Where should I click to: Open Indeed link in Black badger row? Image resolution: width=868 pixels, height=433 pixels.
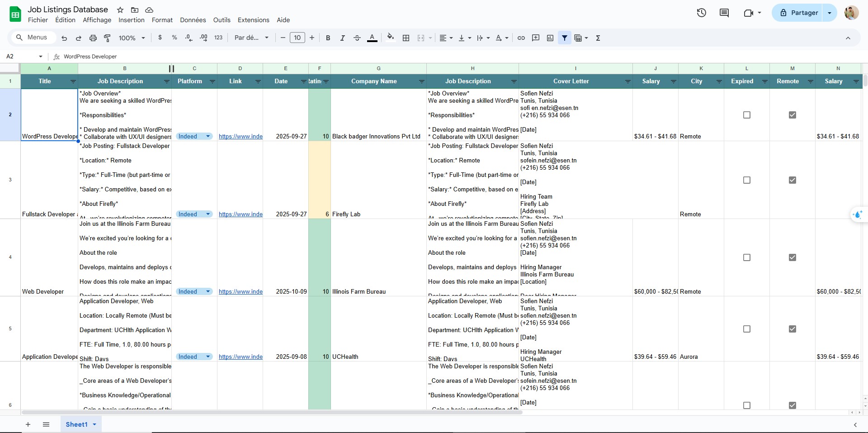pyautogui.click(x=241, y=136)
